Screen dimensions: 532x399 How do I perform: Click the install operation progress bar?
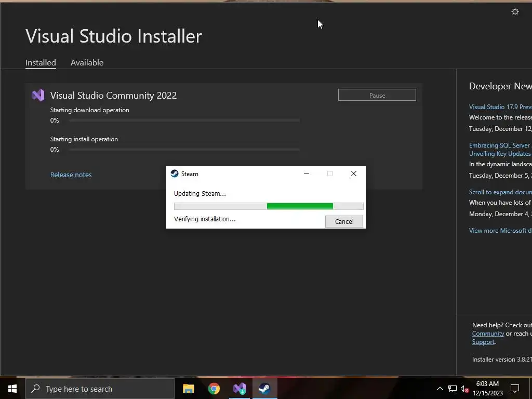click(x=184, y=149)
